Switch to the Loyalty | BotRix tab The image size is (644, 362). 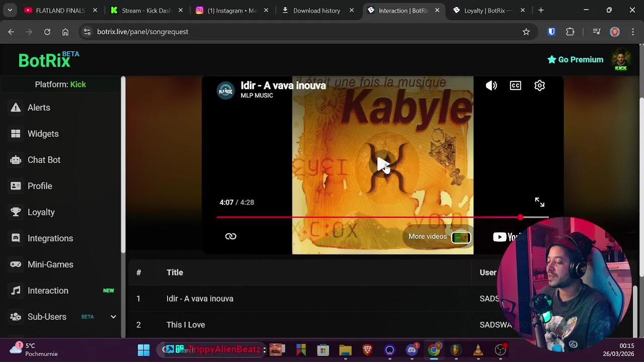[489, 10]
